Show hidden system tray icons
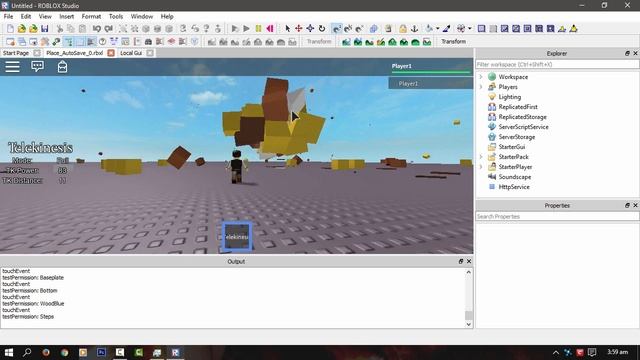This screenshot has height=360, width=640. coord(556,352)
